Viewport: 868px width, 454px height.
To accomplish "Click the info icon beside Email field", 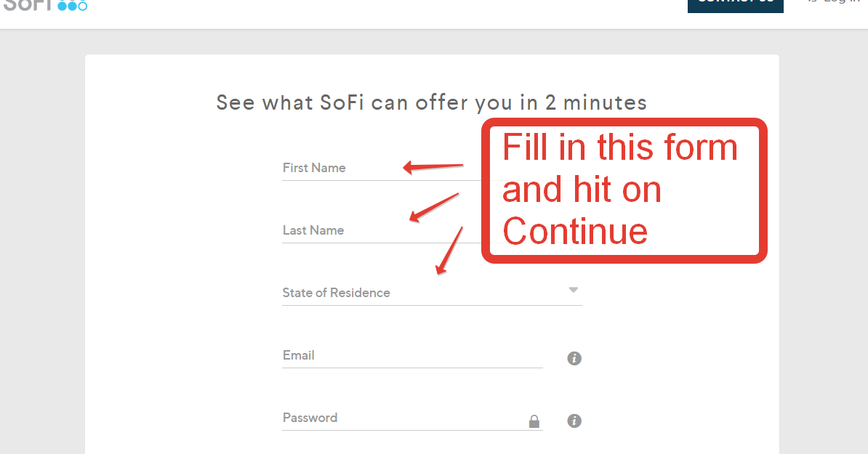I will [x=574, y=358].
